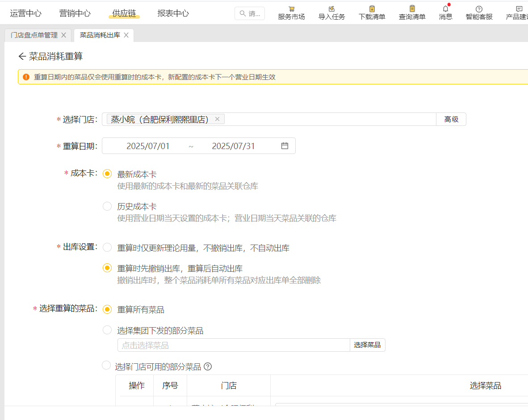The height and width of the screenshot is (420, 528).
Task: Click the magnifier in the search box
Action: [x=242, y=13]
